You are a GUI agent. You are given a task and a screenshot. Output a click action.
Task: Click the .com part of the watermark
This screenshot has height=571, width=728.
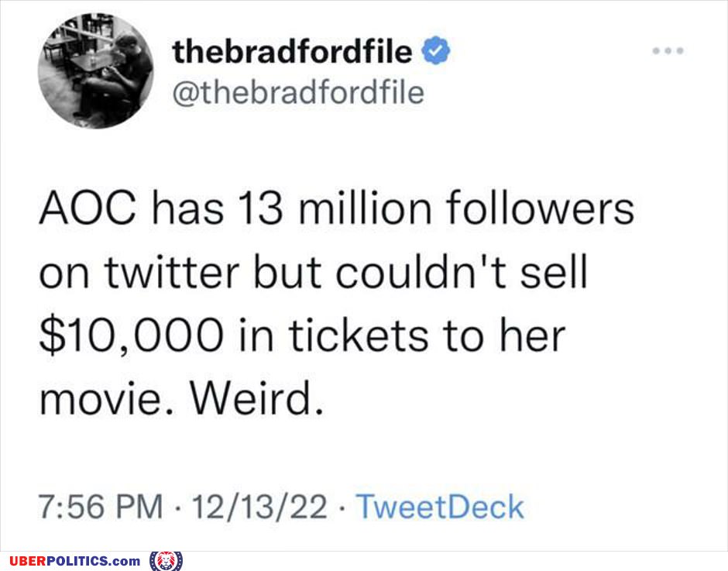(125, 561)
